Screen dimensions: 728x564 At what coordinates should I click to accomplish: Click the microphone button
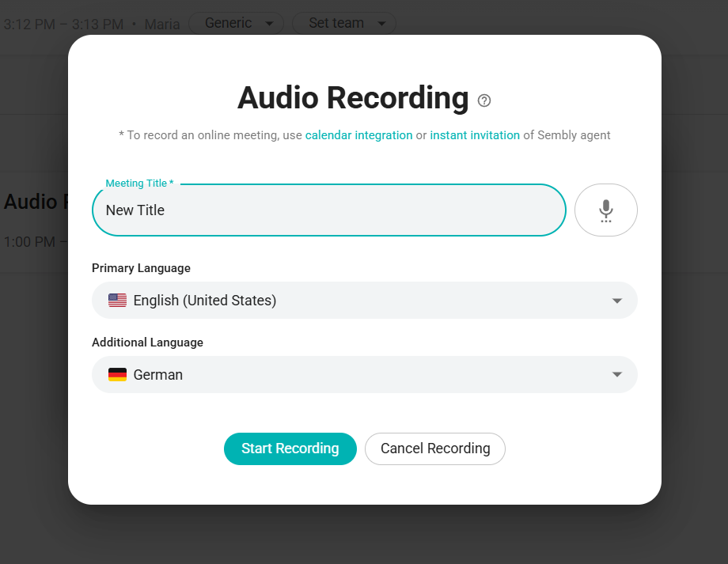[x=605, y=210]
